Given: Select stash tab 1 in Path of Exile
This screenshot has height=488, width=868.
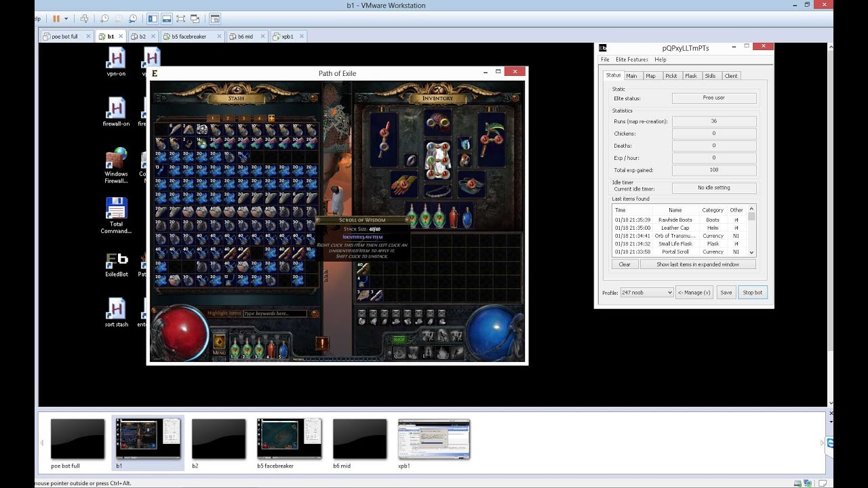Looking at the screenshot, I should point(212,118).
